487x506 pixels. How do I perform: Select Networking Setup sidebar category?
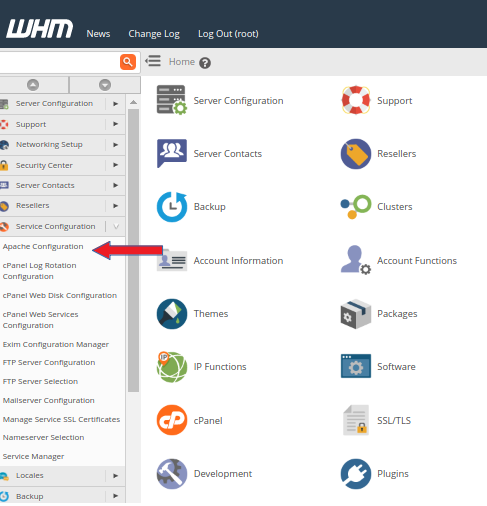click(49, 145)
